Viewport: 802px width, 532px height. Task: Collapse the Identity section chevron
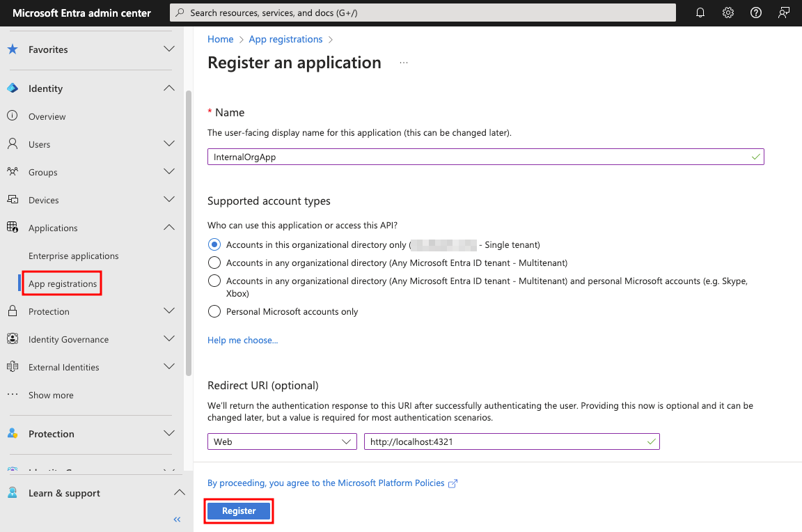pos(168,88)
